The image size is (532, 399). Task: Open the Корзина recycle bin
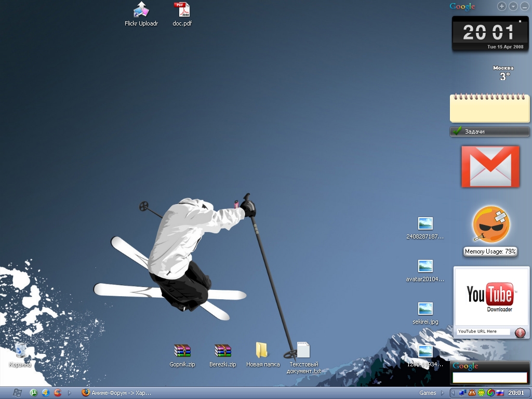pos(20,351)
